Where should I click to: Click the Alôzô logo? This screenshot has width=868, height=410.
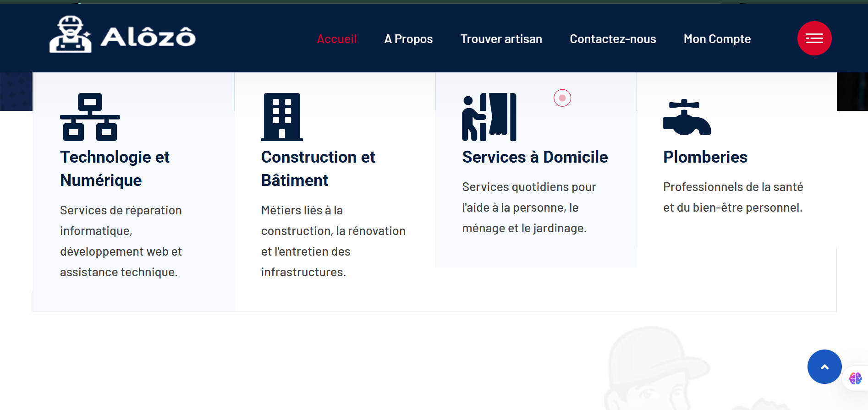[x=122, y=35]
